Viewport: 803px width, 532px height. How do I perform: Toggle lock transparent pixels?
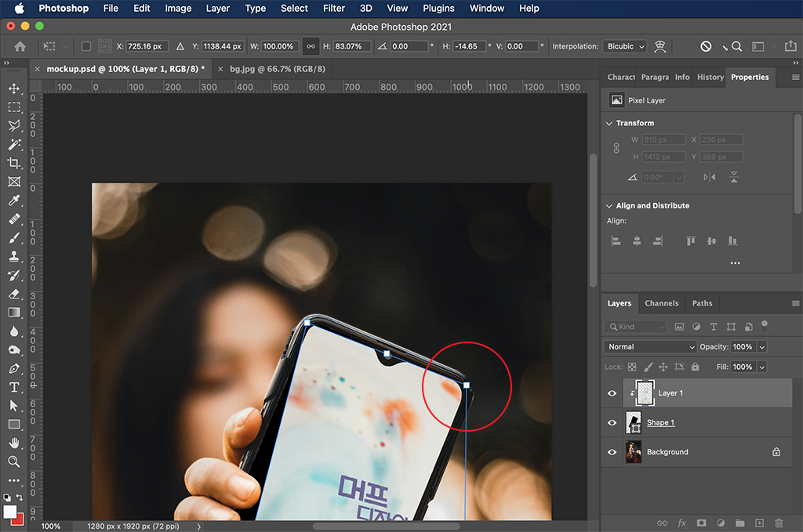(632, 367)
